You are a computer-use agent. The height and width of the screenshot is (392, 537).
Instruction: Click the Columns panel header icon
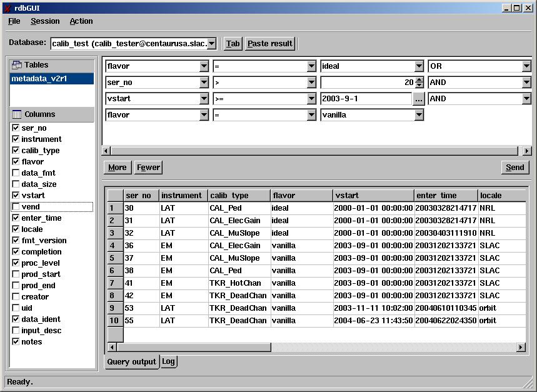click(x=17, y=114)
